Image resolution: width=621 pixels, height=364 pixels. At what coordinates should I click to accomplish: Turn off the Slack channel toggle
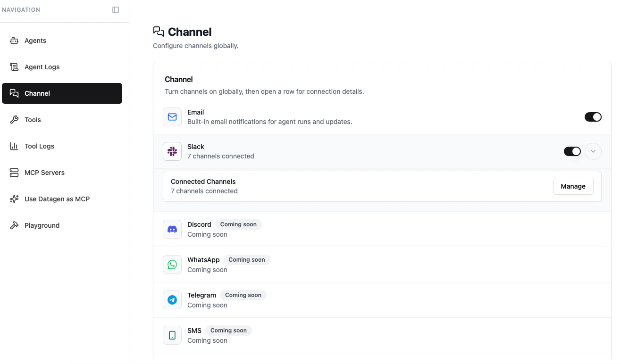pyautogui.click(x=572, y=151)
